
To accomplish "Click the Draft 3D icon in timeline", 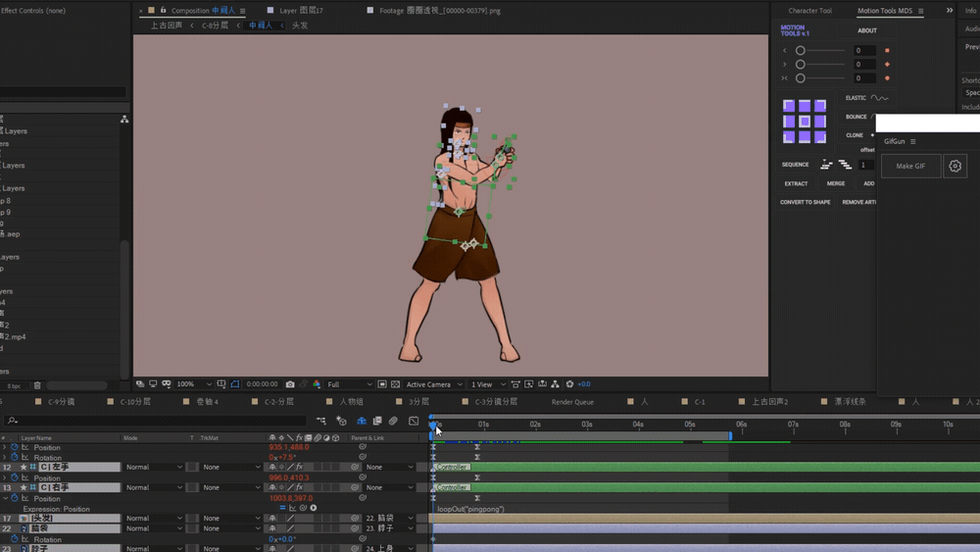I will pyautogui.click(x=341, y=421).
